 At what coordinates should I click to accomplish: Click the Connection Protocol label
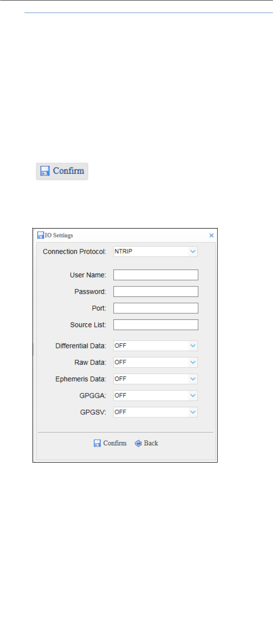click(x=74, y=251)
